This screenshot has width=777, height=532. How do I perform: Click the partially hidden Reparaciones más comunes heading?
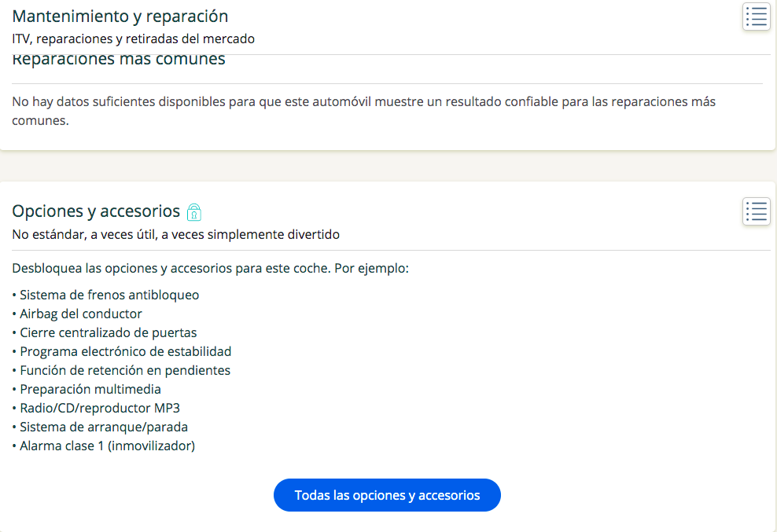(119, 60)
